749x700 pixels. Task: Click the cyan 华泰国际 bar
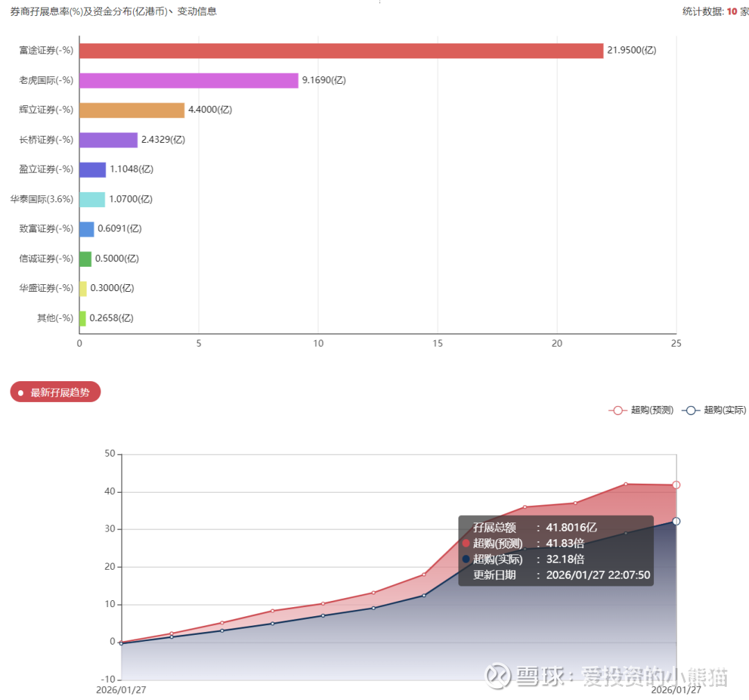coord(93,199)
